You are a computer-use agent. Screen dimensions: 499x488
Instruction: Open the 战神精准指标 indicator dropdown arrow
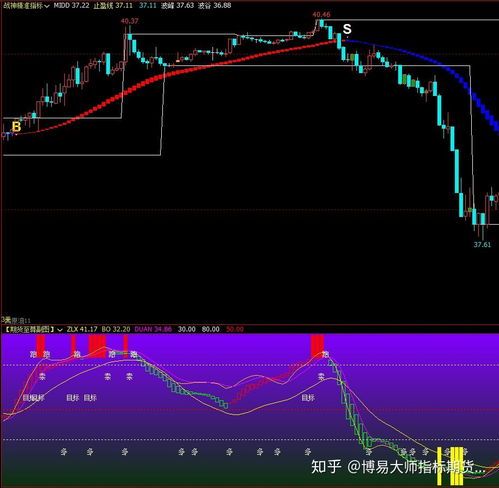[47, 6]
